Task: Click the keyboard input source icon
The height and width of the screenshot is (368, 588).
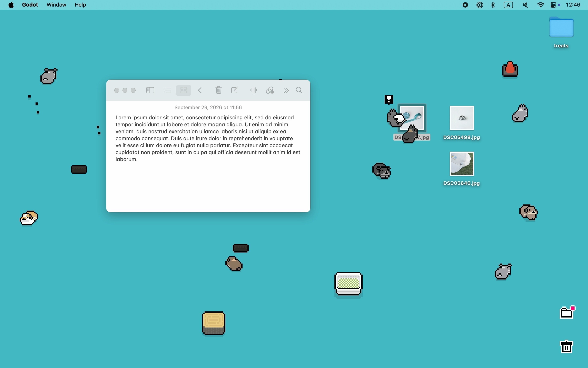Action: coord(508,5)
